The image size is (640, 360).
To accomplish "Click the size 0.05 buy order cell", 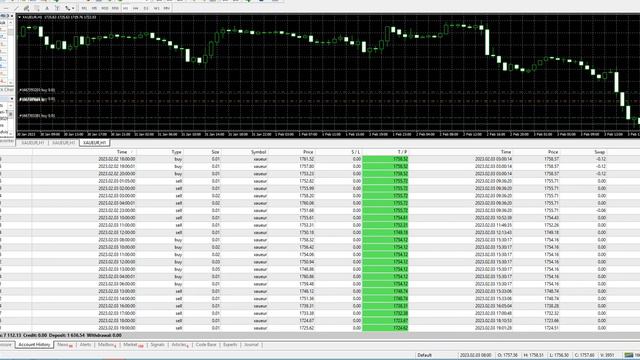I will [216, 269].
